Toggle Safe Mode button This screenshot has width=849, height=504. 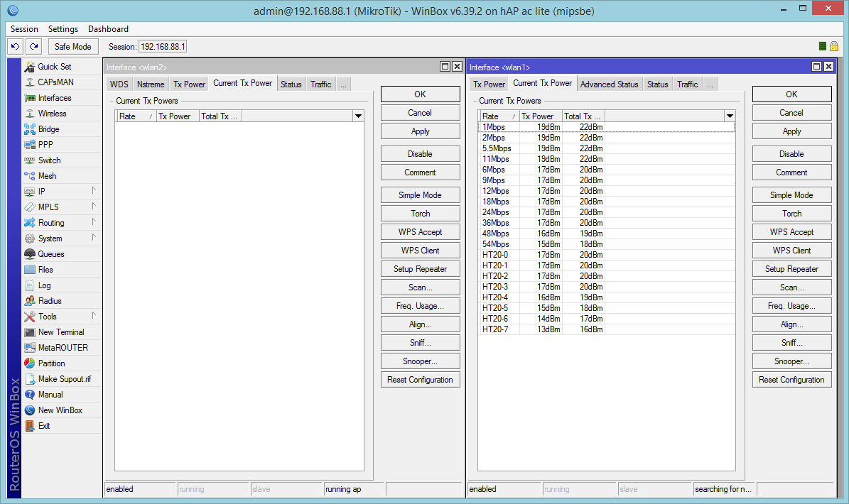coord(73,47)
